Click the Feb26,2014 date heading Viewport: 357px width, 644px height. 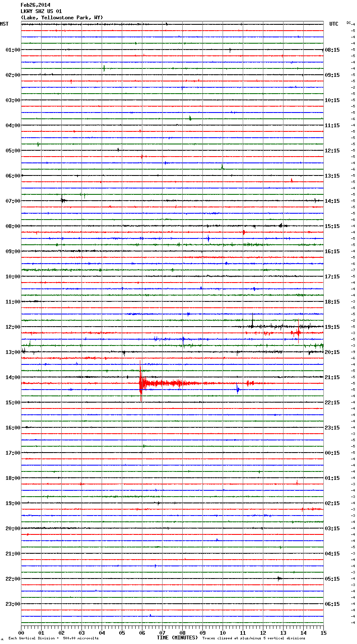point(36,5)
